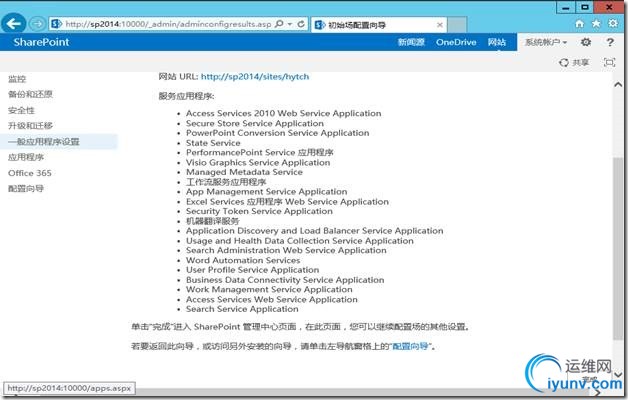Click the browser forward arrow
Viewport: 628px width, 400px height.
pos(37,24)
